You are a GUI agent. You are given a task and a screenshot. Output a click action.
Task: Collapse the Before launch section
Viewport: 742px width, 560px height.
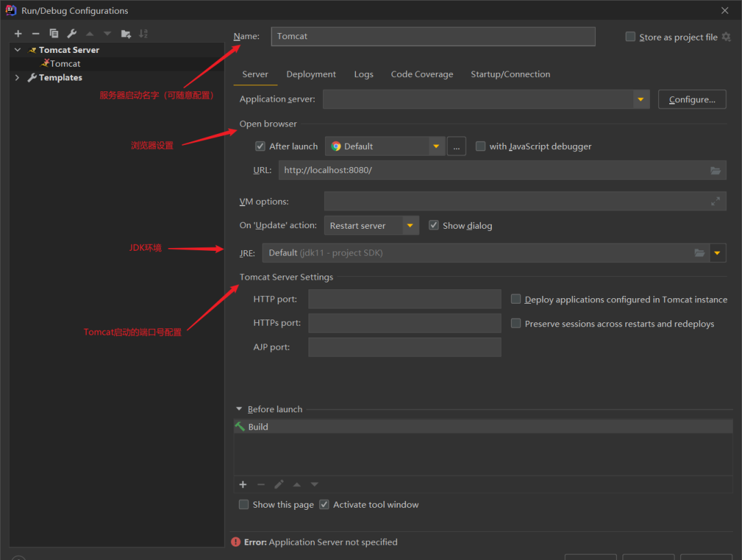[239, 409]
